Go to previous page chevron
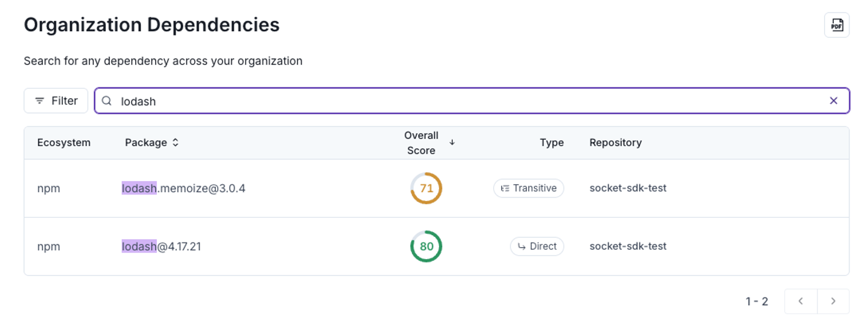This screenshot has width=868, height=329. [x=800, y=301]
